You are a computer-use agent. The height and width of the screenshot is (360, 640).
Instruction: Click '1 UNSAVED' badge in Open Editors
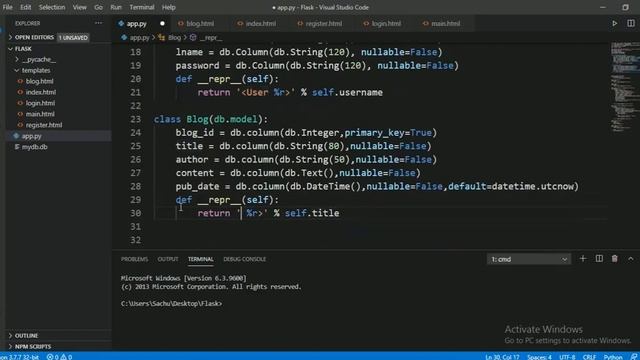click(x=73, y=38)
